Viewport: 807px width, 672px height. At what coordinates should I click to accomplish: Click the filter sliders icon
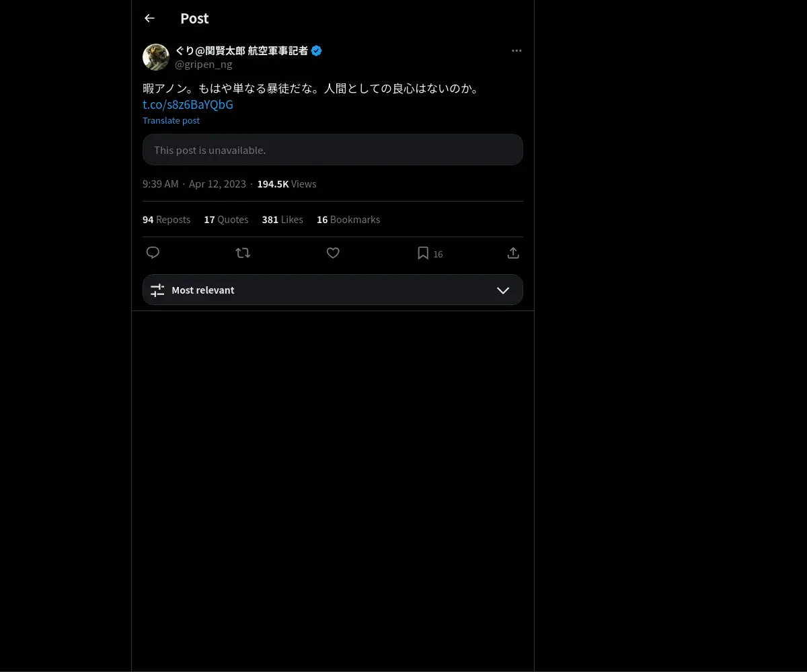[x=157, y=290]
